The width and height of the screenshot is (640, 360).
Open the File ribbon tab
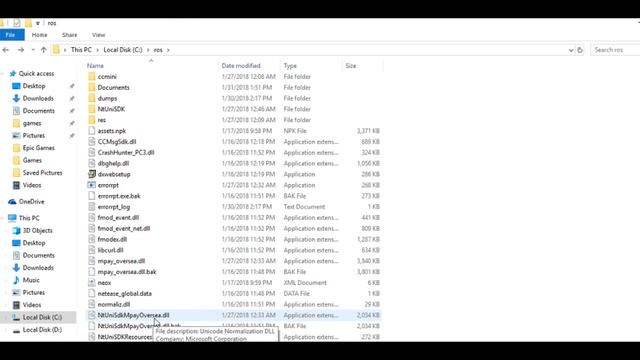(x=11, y=35)
